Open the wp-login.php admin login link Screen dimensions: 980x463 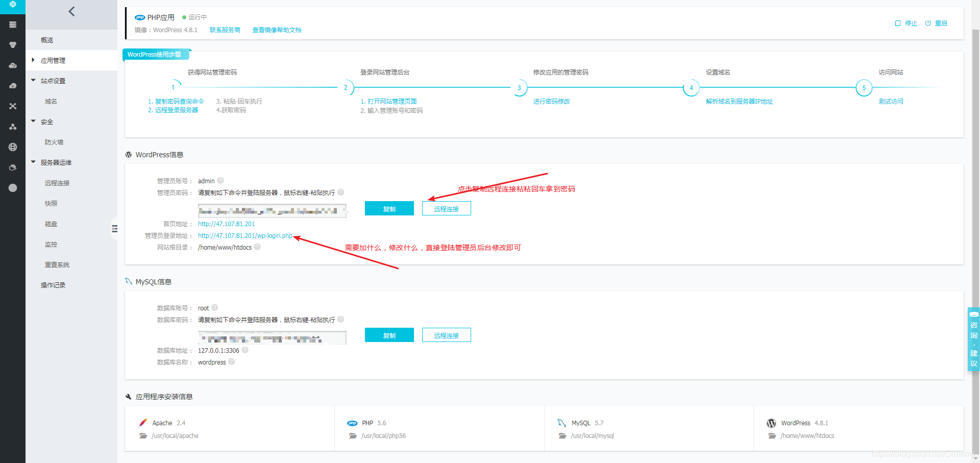[246, 235]
